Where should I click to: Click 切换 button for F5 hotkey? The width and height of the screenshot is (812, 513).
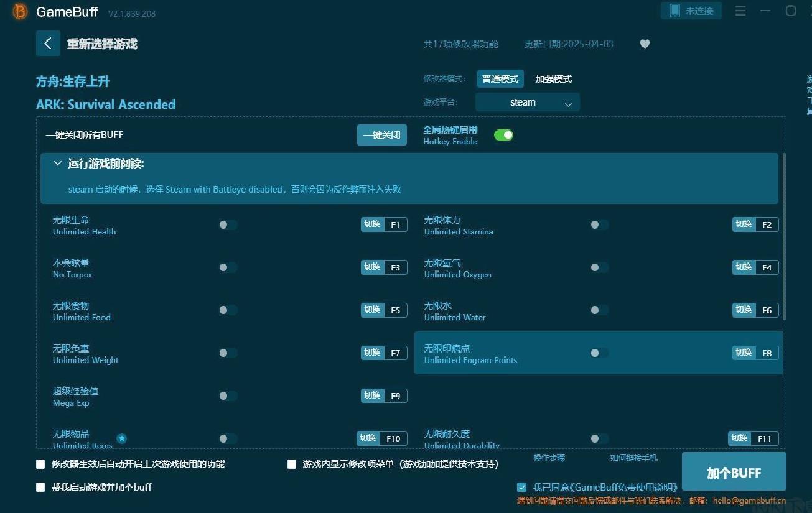coord(372,310)
